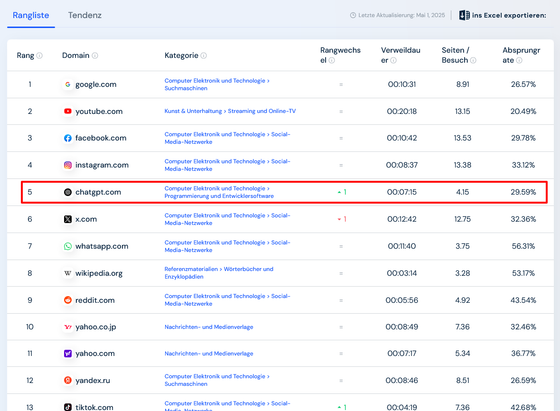Open chatgpt.com domain link
Screen dimensions: 560x411
click(98, 192)
